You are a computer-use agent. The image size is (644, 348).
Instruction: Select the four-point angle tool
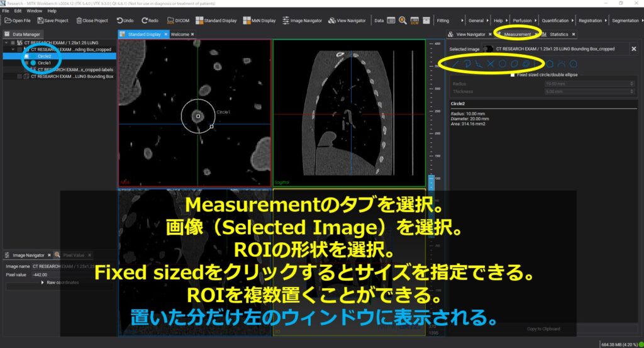tap(491, 64)
